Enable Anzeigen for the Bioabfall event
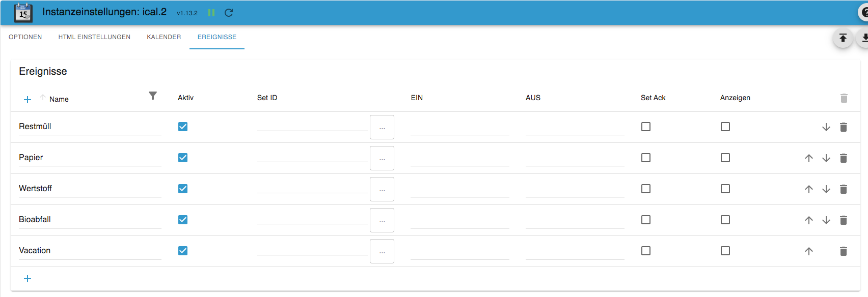This screenshot has width=868, height=297. 725,220
